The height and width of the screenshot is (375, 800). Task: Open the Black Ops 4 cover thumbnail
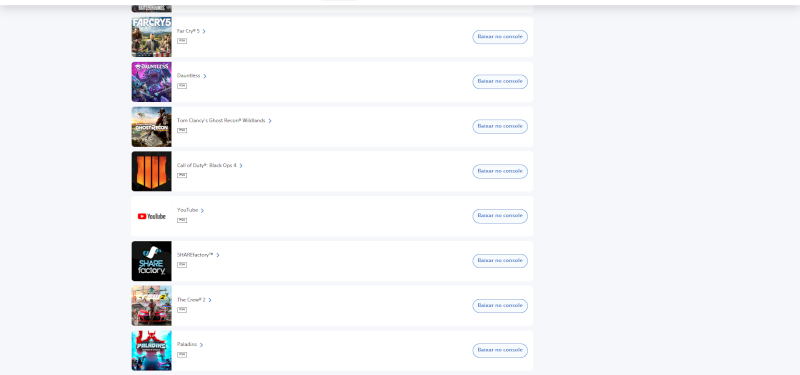[152, 171]
